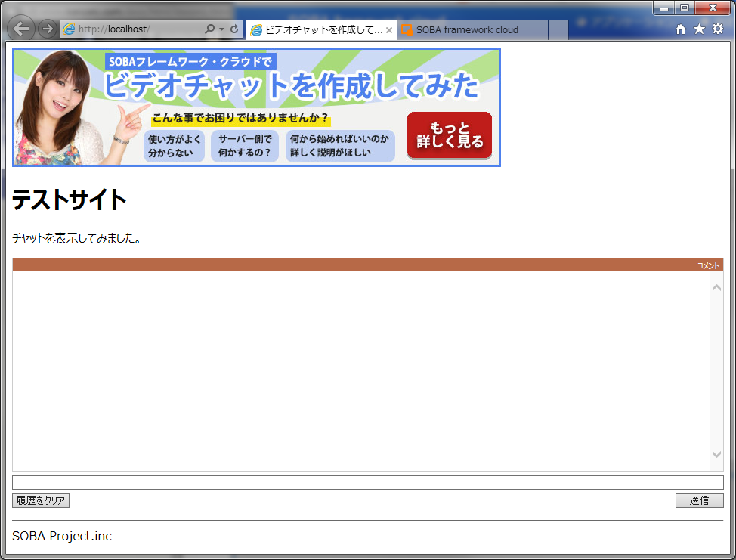Open the browser Home icon
The image size is (736, 560).
pyautogui.click(x=681, y=29)
